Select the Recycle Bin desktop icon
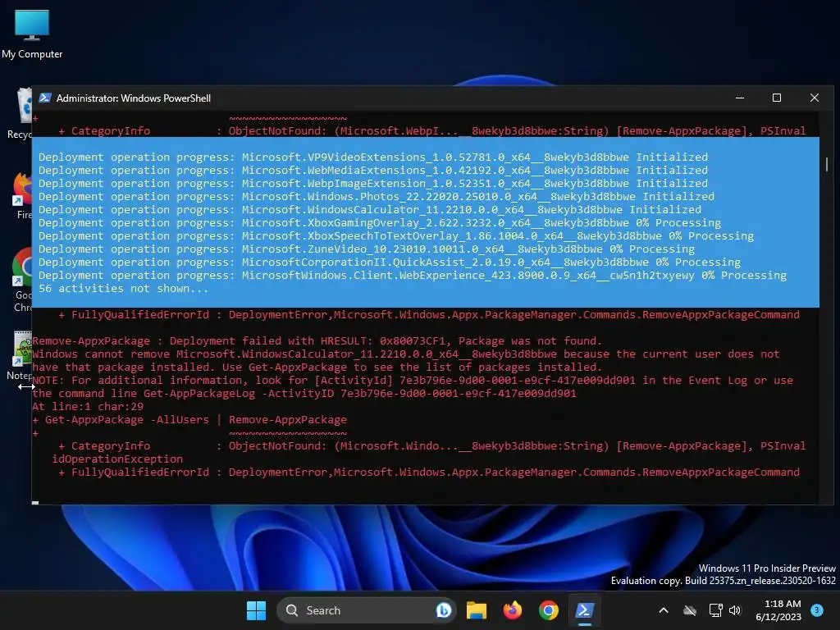The height and width of the screenshot is (630, 840). [x=21, y=113]
